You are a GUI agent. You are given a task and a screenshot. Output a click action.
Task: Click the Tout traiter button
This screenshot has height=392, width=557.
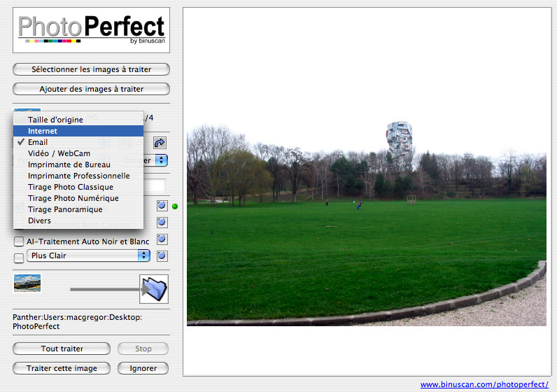coord(62,349)
